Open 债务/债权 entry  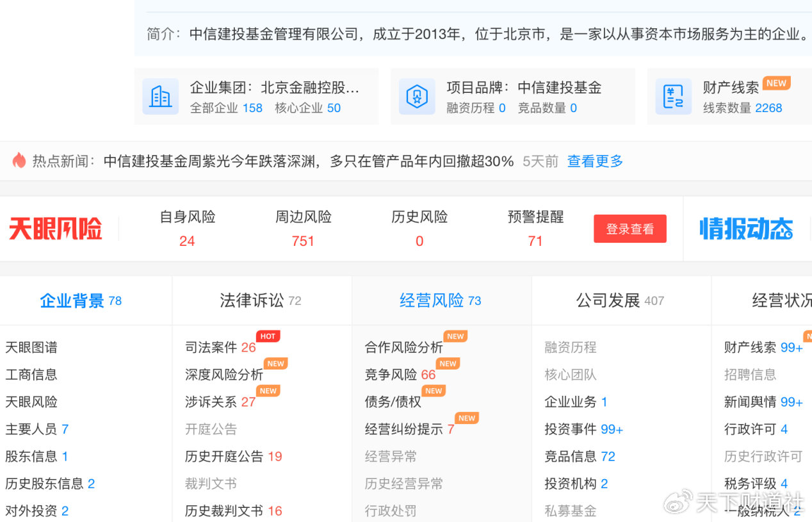(x=393, y=402)
